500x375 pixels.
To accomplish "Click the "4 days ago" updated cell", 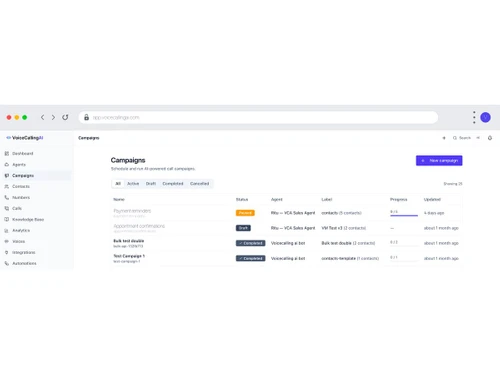I will click(434, 213).
